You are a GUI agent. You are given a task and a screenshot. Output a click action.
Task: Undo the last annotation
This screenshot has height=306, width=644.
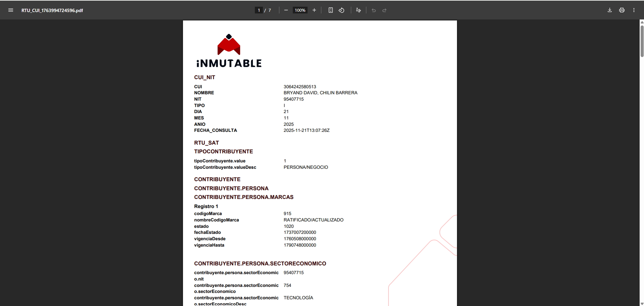click(x=373, y=10)
